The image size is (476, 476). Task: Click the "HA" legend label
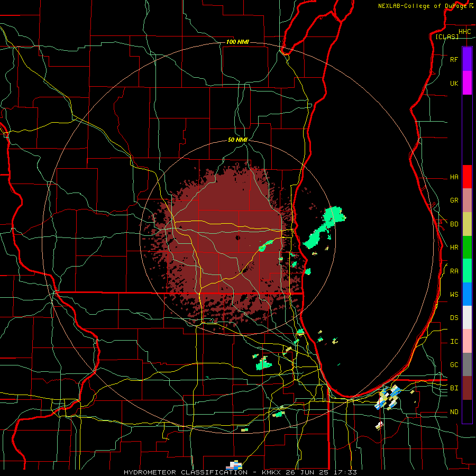click(454, 177)
